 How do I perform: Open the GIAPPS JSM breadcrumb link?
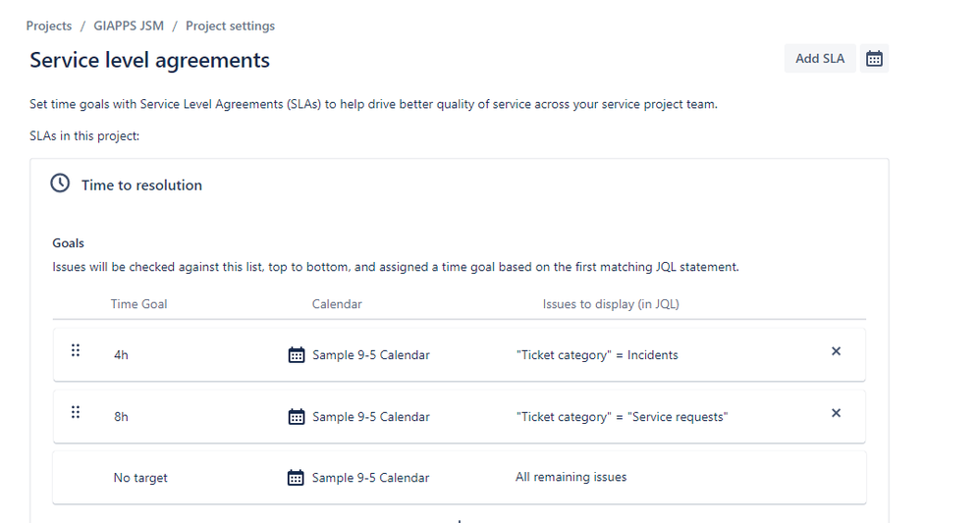129,26
